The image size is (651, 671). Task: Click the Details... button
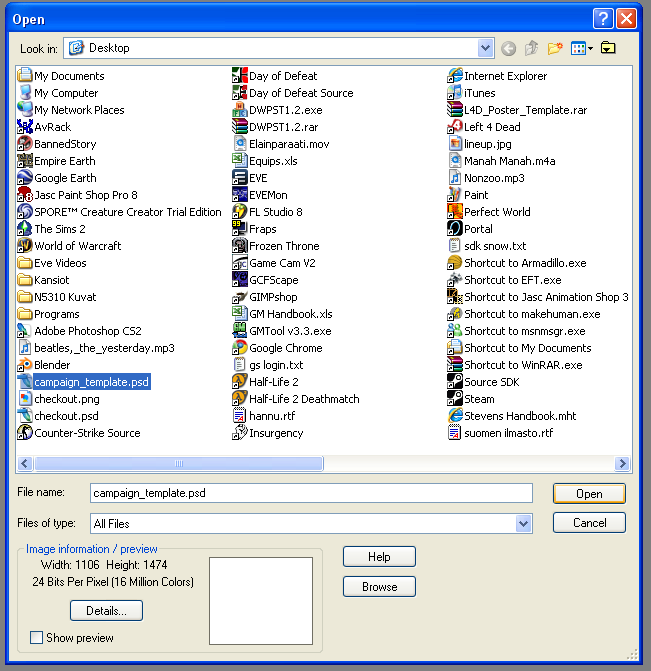click(106, 611)
